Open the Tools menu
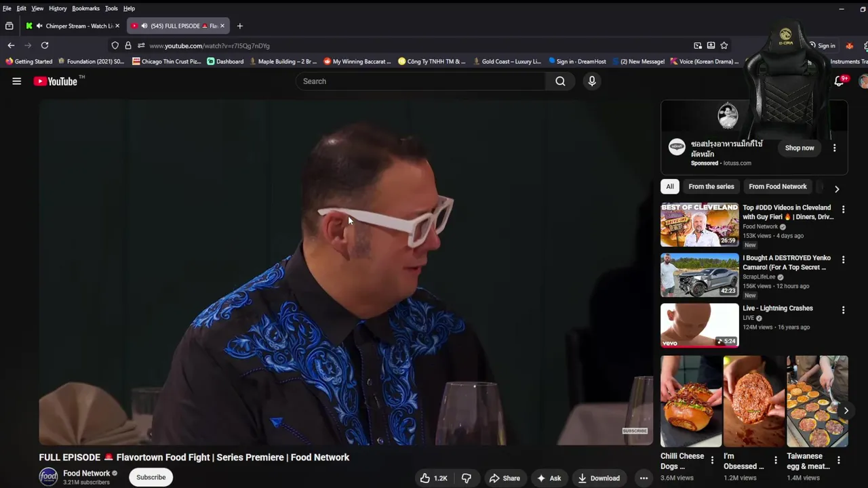 [111, 8]
